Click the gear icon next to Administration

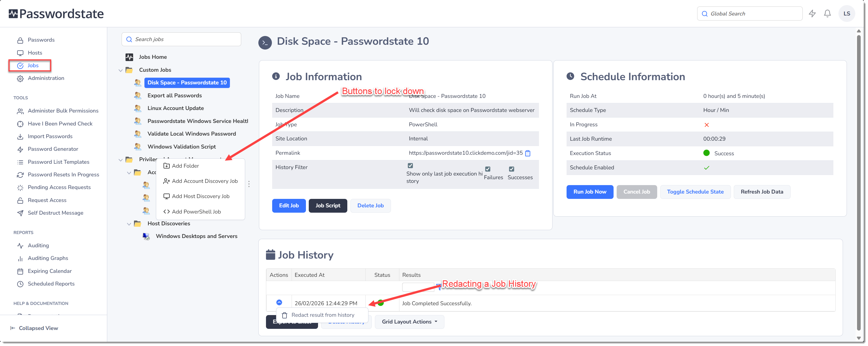point(20,78)
